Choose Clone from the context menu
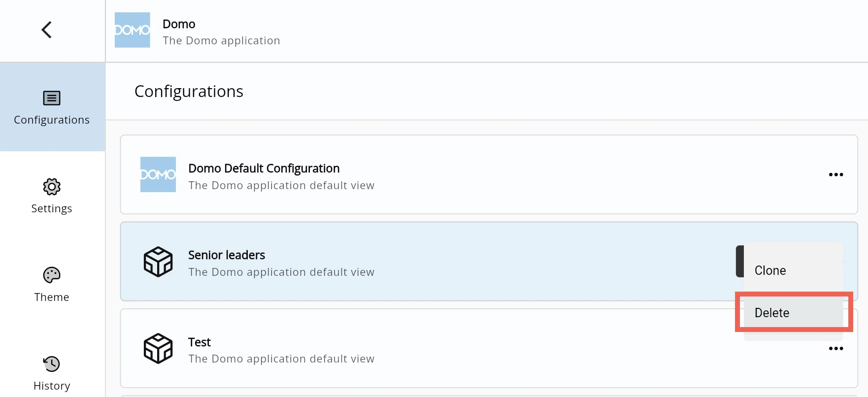 pos(794,270)
